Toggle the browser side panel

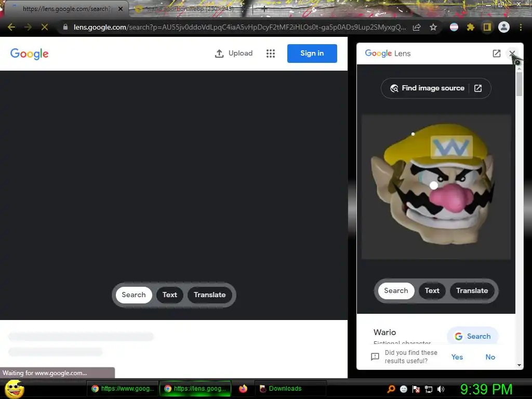(487, 27)
